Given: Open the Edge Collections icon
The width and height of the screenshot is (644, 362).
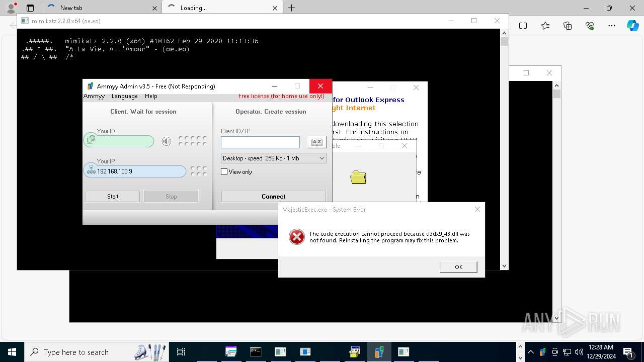Looking at the screenshot, I should tap(568, 26).
